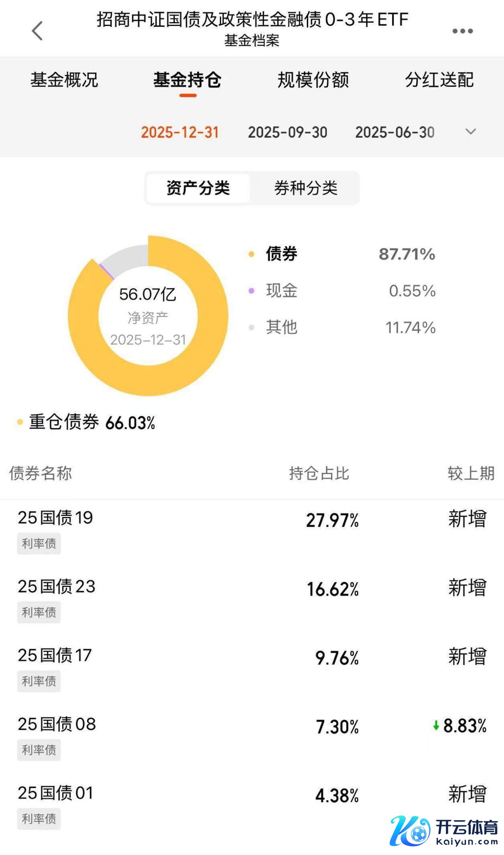This screenshot has height=855, width=504.
Task: Open the 规模份额 tab
Action: (313, 80)
